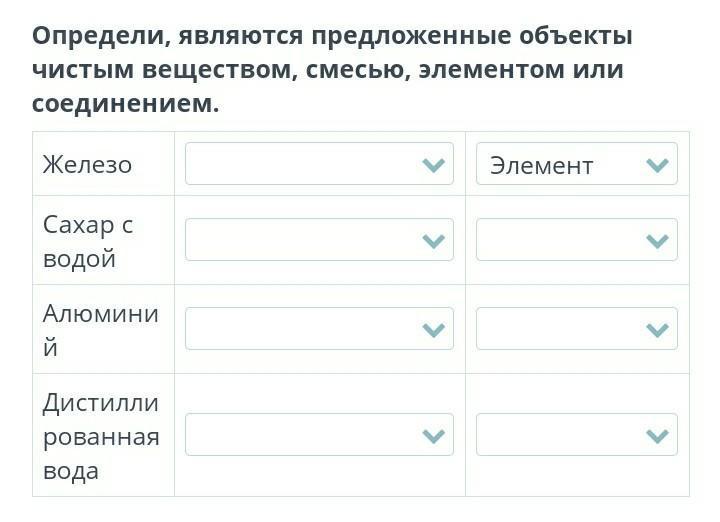Click chevron of Сахар с водой first dropdown
The width and height of the screenshot is (720, 522).
point(433,240)
